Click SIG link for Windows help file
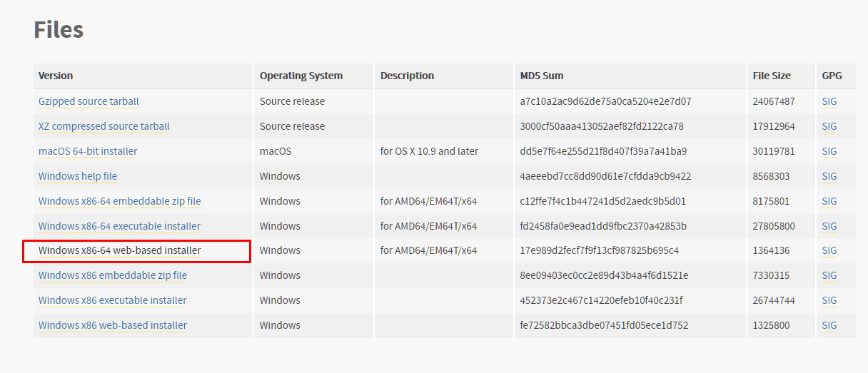The image size is (868, 373). coord(829,176)
